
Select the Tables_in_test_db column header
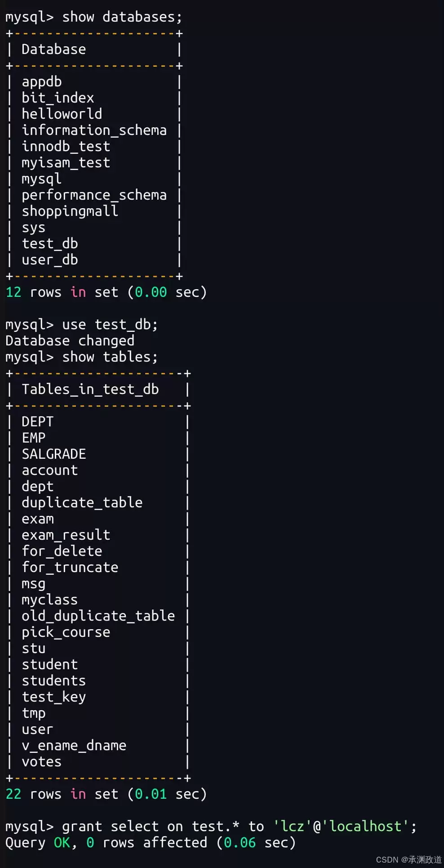click(90, 389)
